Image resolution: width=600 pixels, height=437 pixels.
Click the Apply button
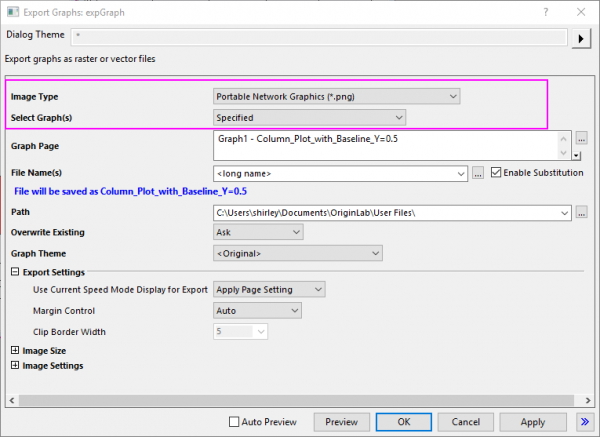(533, 422)
